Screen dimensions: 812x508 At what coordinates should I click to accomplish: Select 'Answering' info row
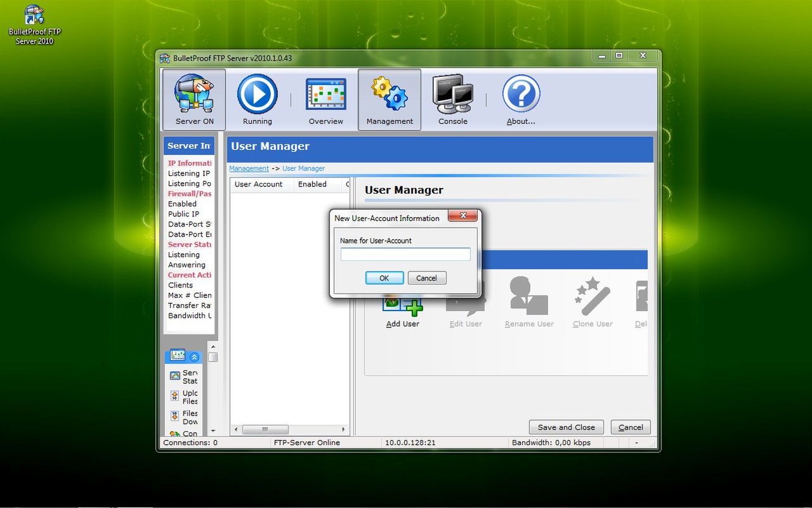[187, 265]
